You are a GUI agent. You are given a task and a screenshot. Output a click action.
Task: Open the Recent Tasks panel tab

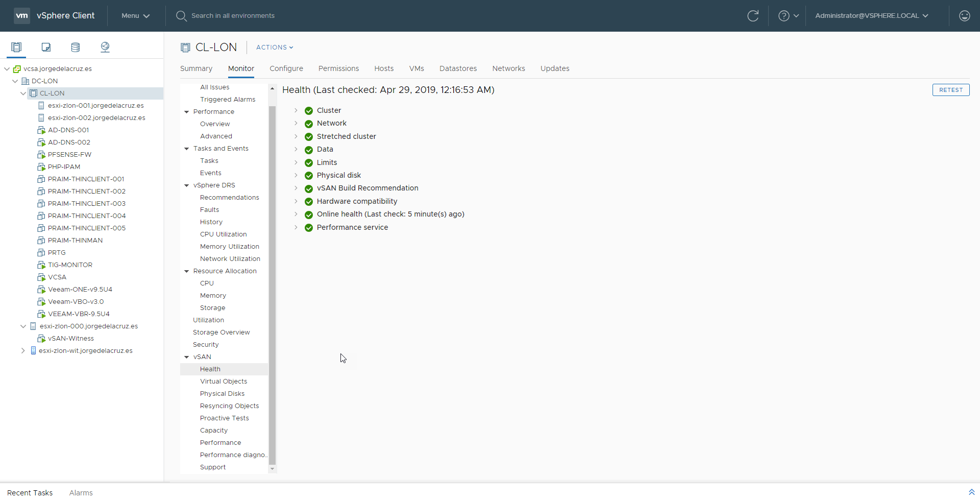tap(30, 493)
